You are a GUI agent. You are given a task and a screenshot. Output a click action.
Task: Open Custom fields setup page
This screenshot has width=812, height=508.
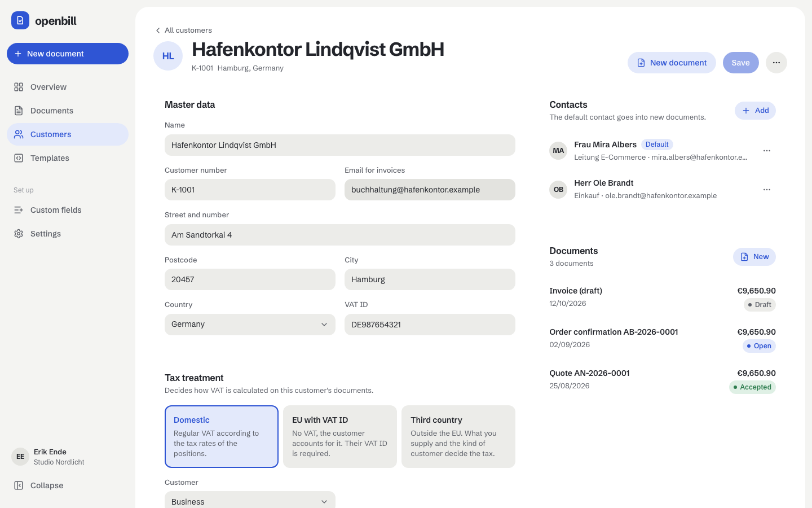pyautogui.click(x=68, y=210)
